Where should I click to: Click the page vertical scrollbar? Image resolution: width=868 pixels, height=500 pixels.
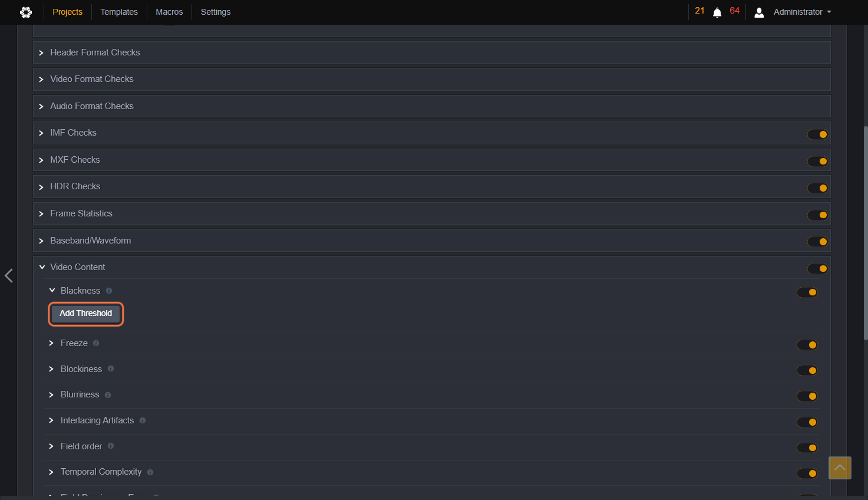point(865,233)
